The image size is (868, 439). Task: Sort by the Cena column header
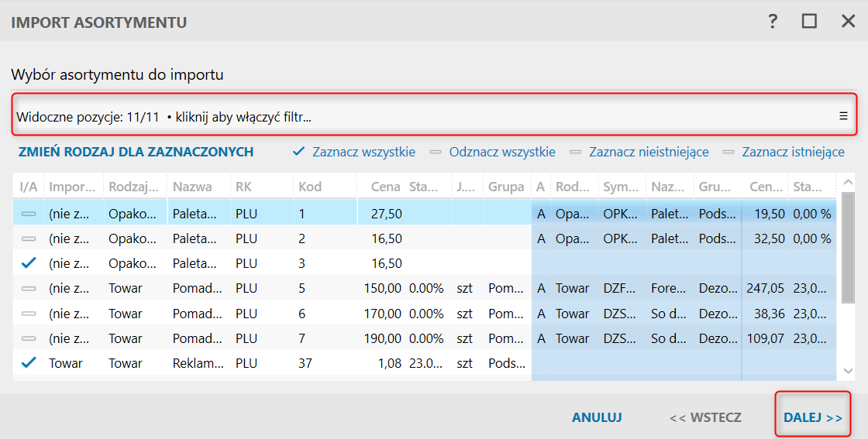(x=385, y=187)
